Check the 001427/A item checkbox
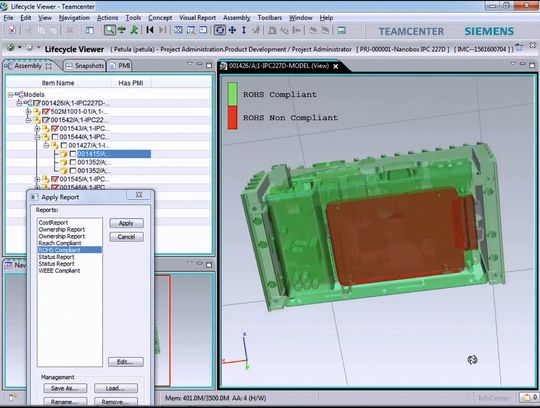The height and width of the screenshot is (408, 540). click(64, 145)
